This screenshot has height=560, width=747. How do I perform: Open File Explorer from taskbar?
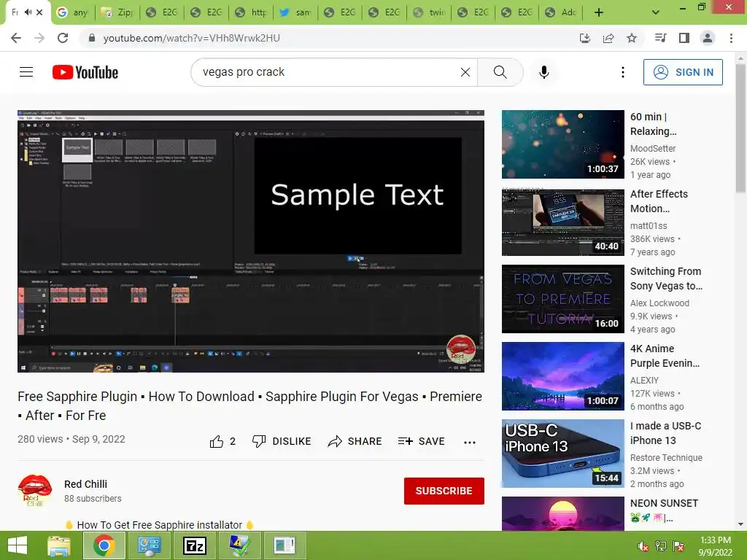tap(59, 545)
